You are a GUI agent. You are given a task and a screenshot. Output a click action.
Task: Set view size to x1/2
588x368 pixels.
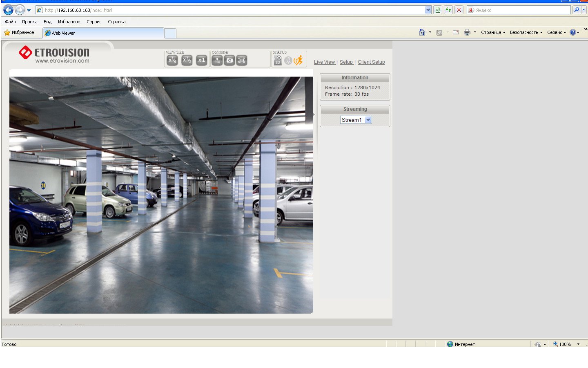point(187,61)
